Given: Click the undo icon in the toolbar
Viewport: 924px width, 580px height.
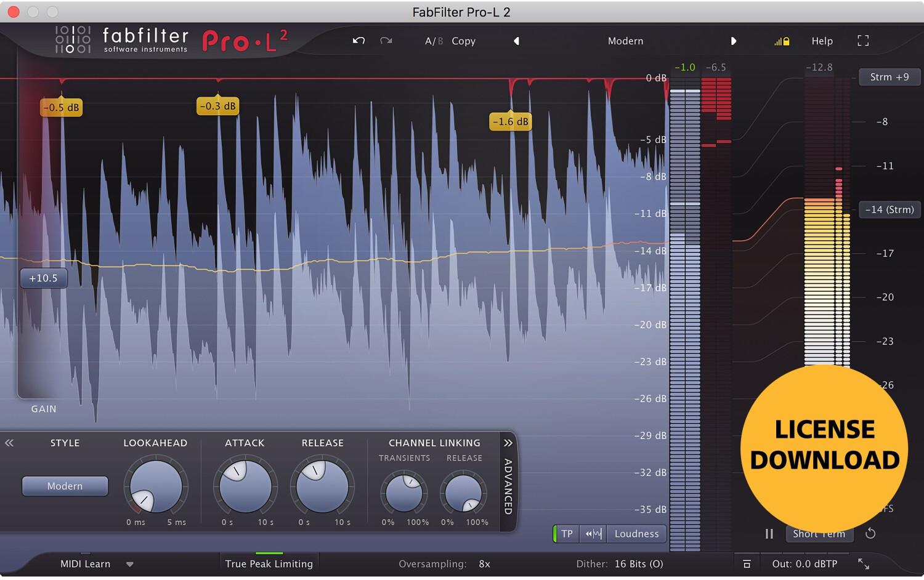Looking at the screenshot, I should [358, 41].
